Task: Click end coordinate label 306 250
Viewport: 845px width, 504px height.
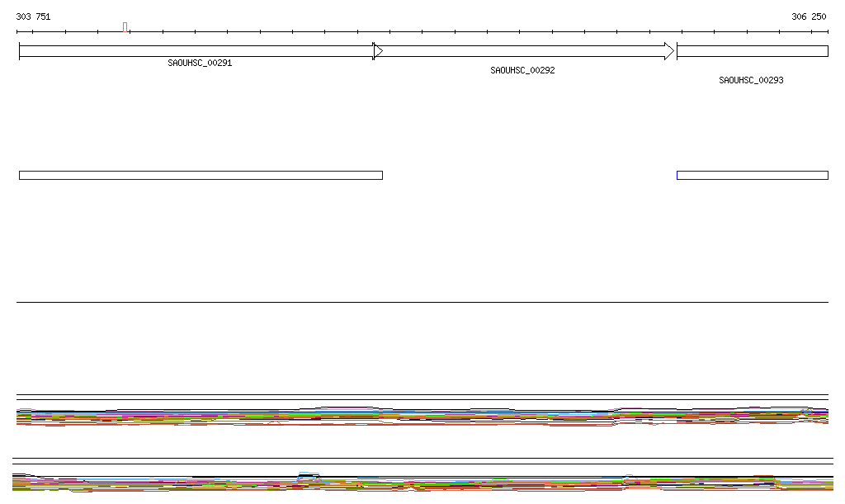Action: [809, 16]
